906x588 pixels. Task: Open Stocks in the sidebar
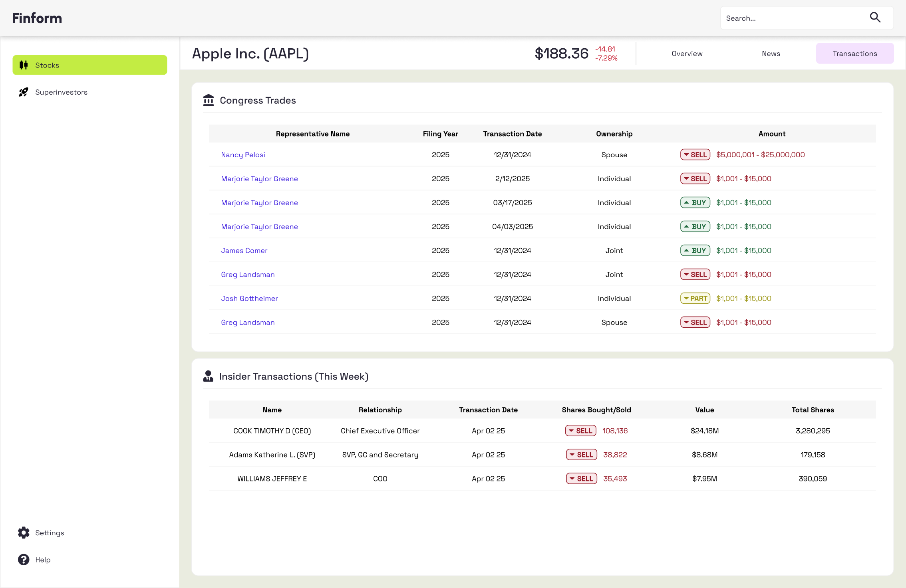pyautogui.click(x=90, y=65)
